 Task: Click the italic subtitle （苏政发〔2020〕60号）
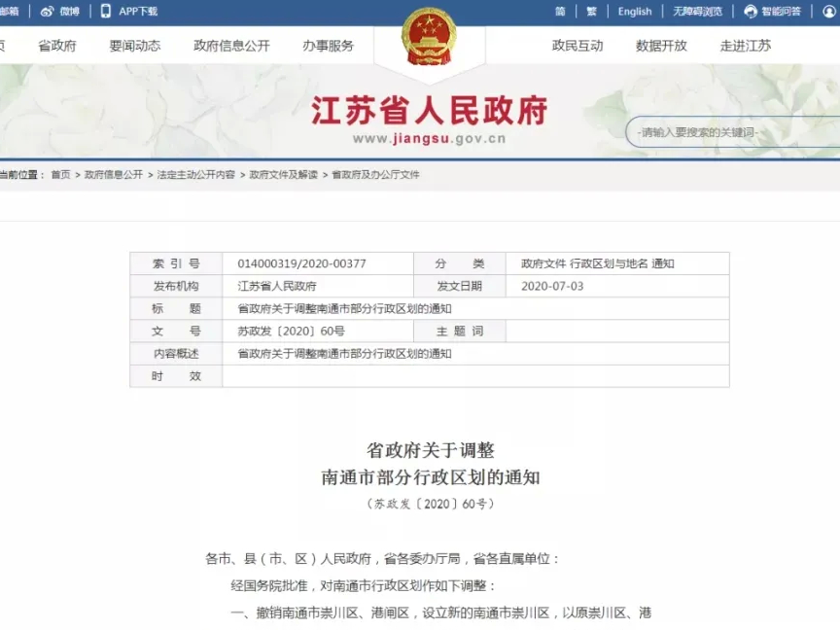430,504
